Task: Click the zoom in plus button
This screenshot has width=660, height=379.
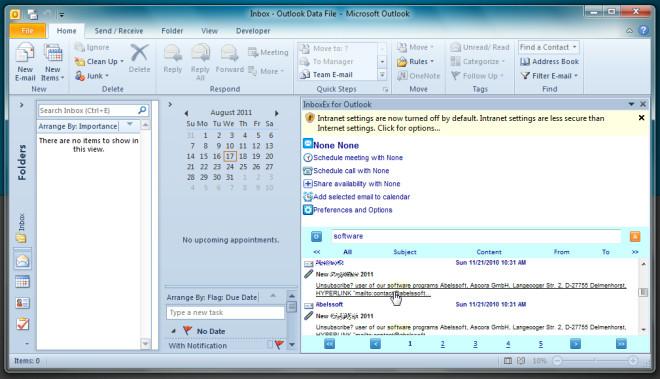Action: click(x=633, y=361)
